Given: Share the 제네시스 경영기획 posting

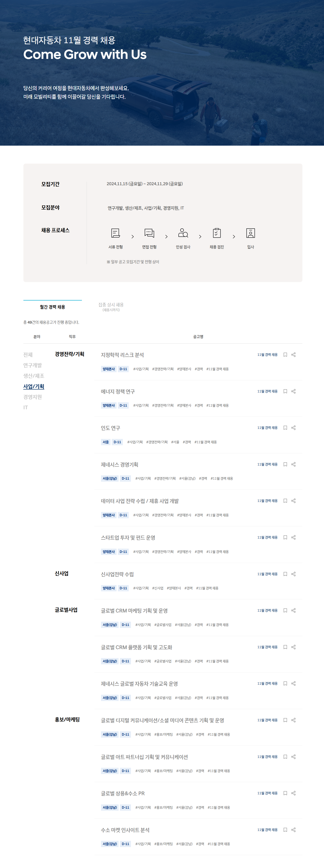Looking at the screenshot, I should pyautogui.click(x=293, y=464).
